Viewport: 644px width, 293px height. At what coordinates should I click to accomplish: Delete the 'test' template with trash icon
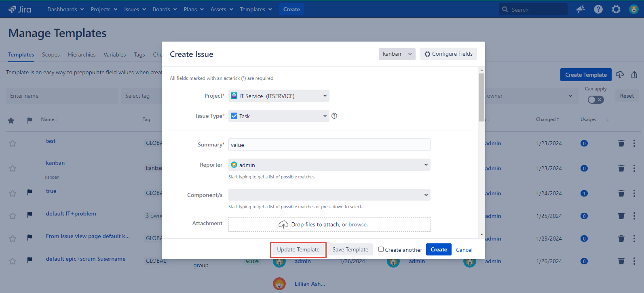621,143
